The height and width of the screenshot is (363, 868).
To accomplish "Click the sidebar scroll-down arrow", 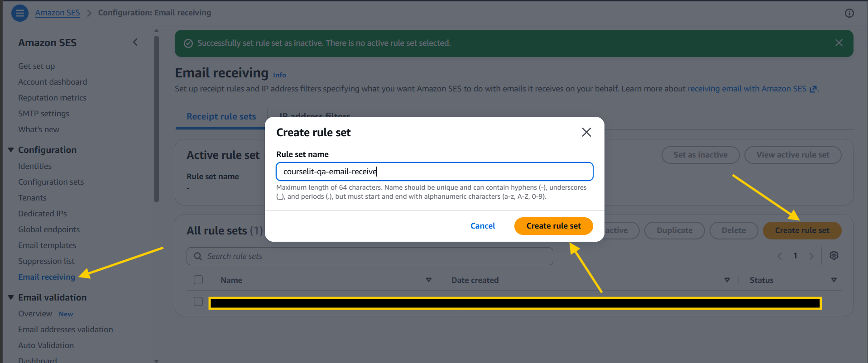I will pos(156,361).
